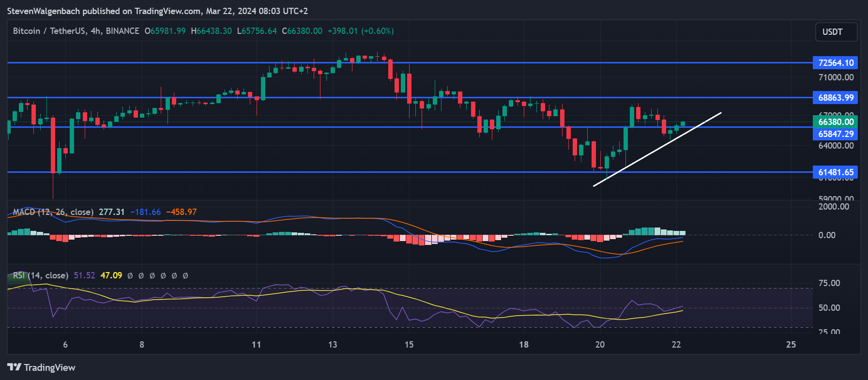Click date 13 on time axis
Screen dimensions: 868x380
pyautogui.click(x=333, y=345)
